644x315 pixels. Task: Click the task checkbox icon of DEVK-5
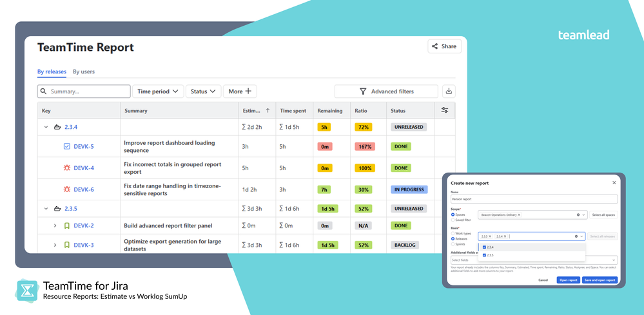coord(67,146)
